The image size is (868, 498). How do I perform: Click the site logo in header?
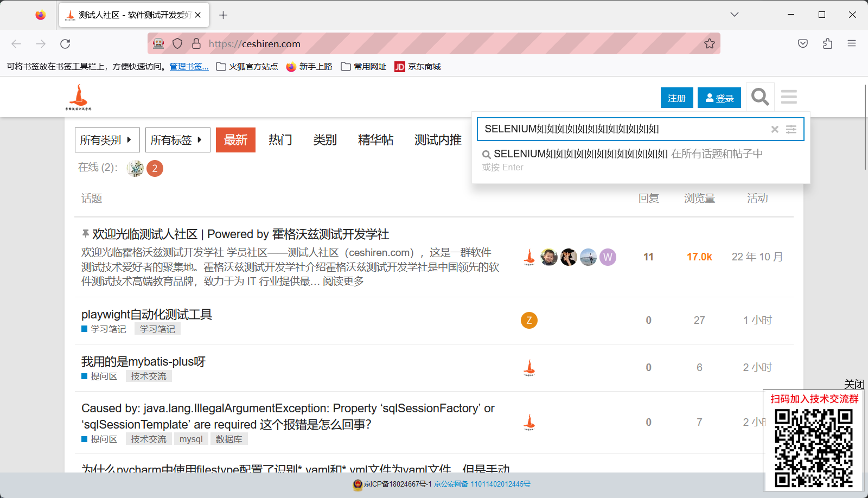[79, 97]
